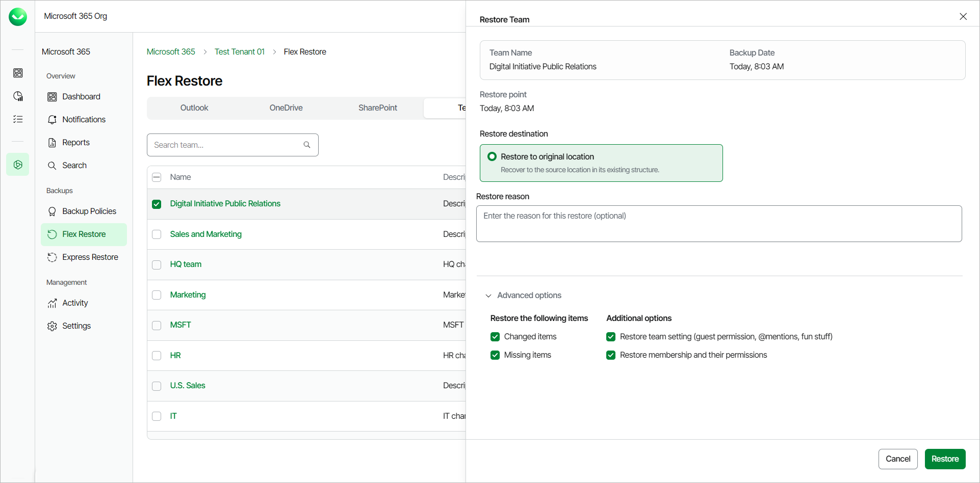Open the task list icon in left rail
Image resolution: width=980 pixels, height=483 pixels.
coord(18,119)
